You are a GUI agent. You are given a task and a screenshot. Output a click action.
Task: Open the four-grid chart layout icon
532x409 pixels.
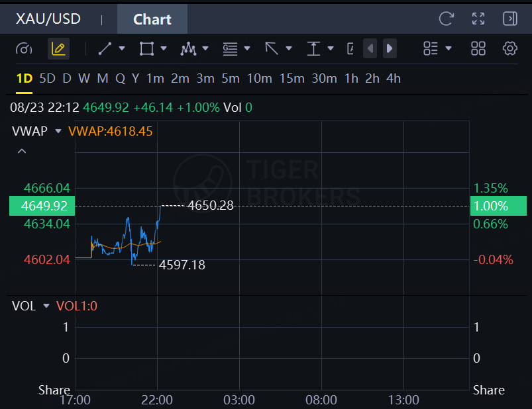478,48
